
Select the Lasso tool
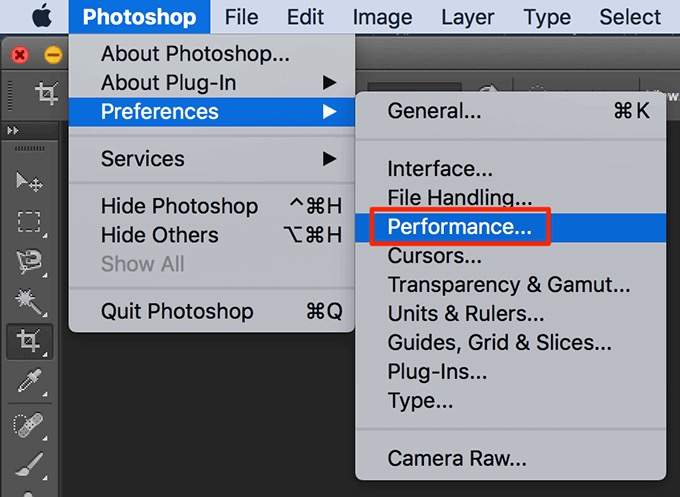[29, 262]
